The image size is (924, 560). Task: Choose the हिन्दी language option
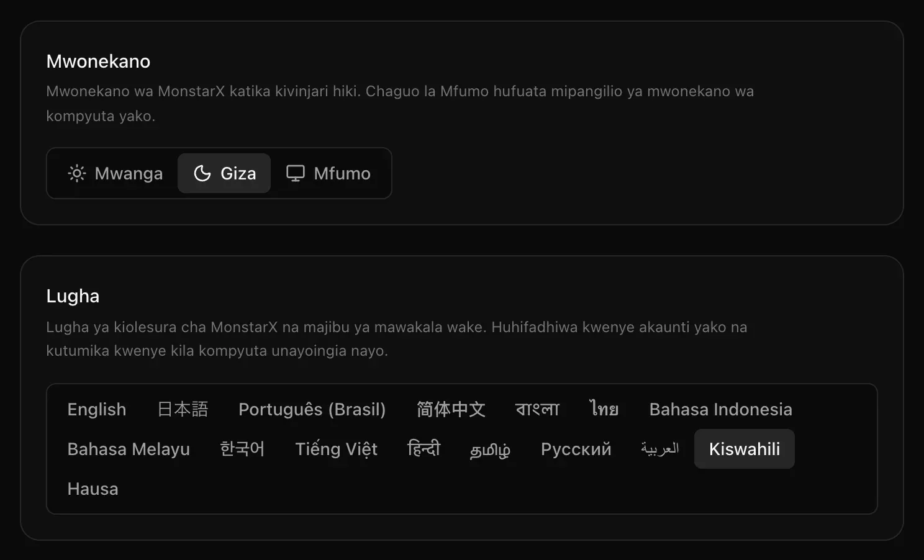tap(423, 449)
